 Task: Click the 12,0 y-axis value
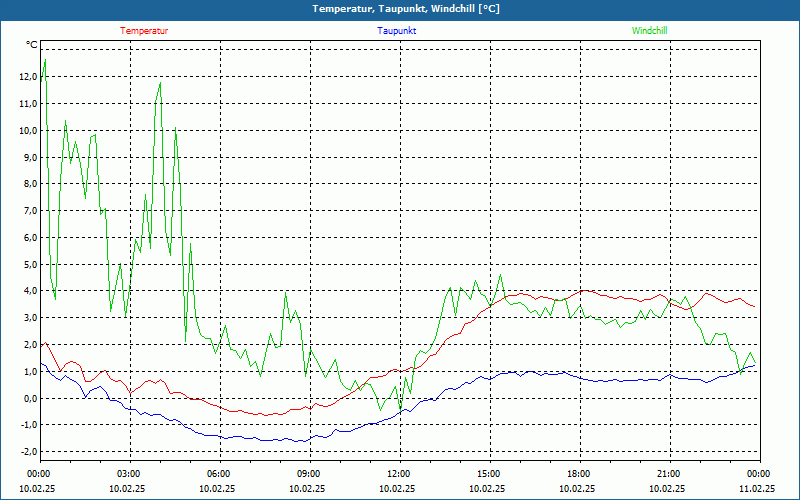tap(28, 77)
